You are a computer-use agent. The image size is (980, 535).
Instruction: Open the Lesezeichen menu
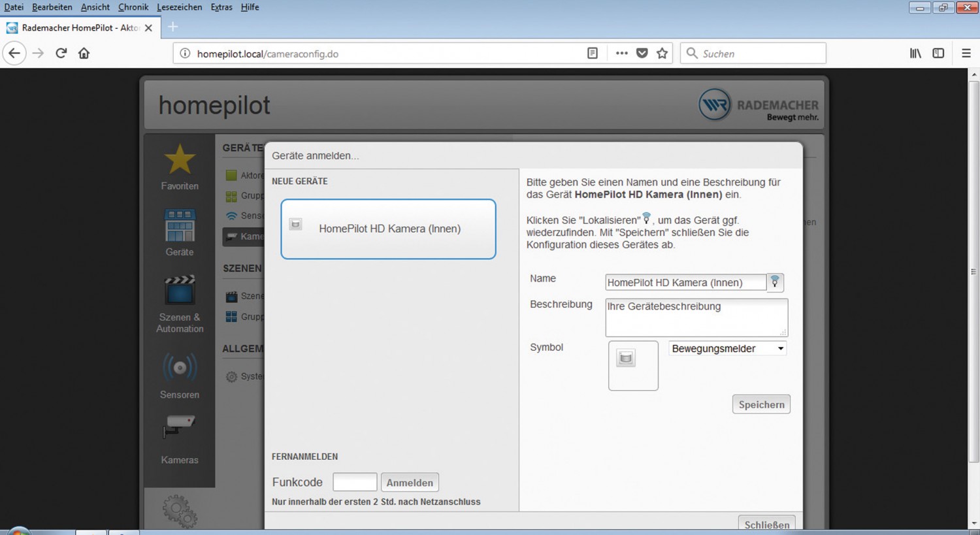point(180,7)
